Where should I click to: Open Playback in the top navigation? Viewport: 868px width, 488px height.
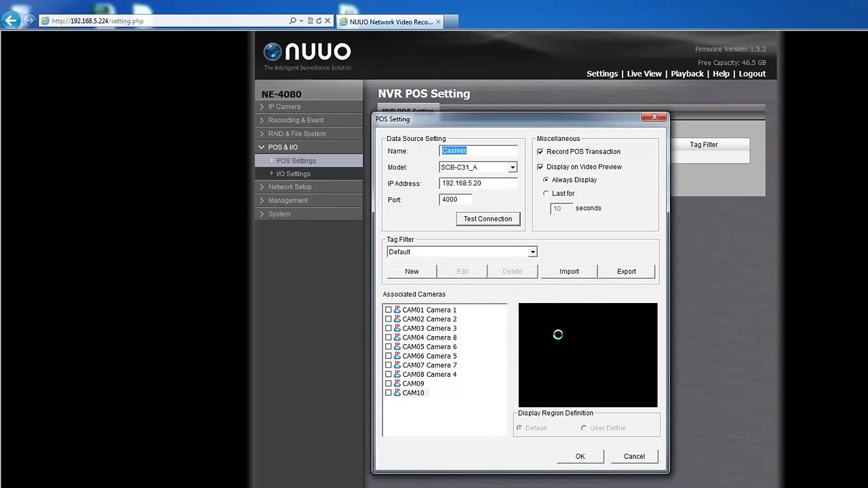pos(687,74)
